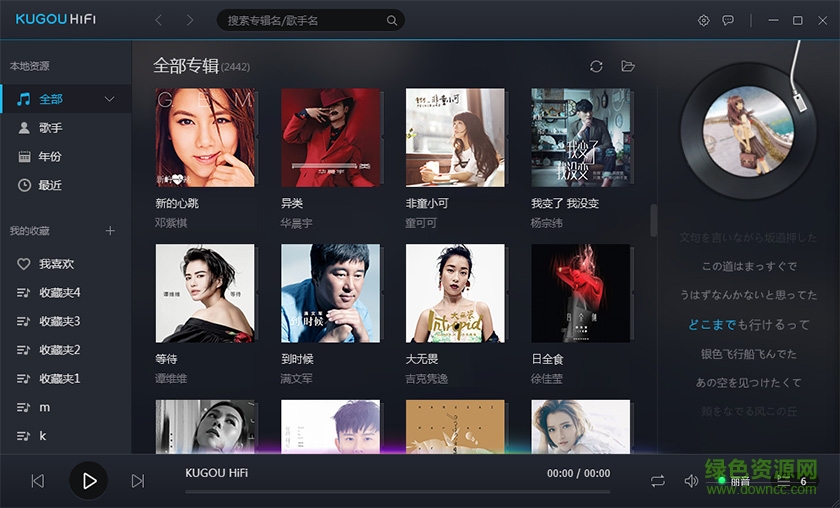The height and width of the screenshot is (508, 840).
Task: Open the 我喜欢 favorites list
Action: click(65, 264)
